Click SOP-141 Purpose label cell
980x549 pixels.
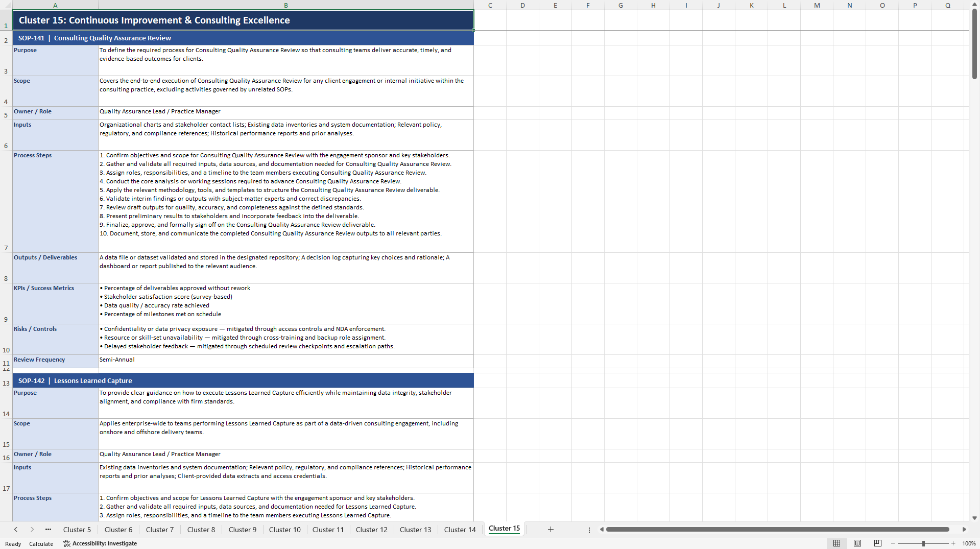click(55, 61)
